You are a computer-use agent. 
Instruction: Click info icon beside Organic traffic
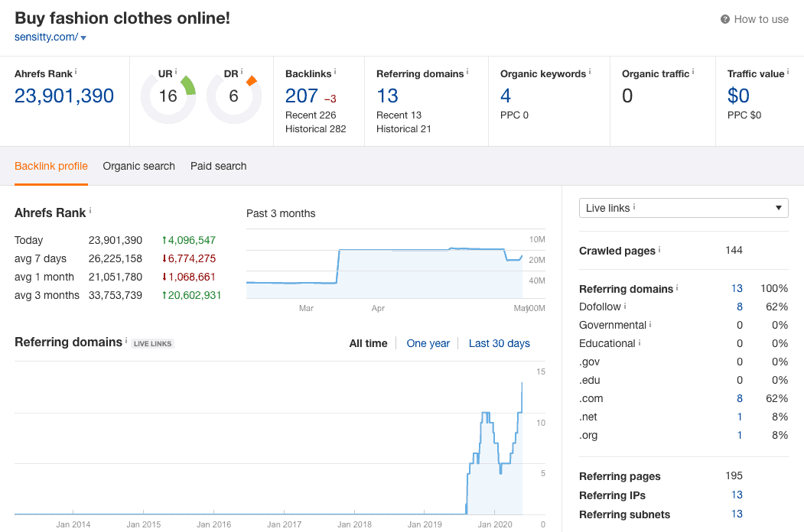(693, 72)
